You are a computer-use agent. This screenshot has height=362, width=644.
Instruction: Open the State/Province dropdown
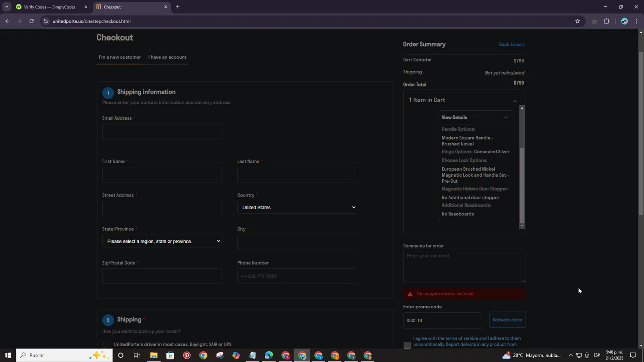[162, 241]
